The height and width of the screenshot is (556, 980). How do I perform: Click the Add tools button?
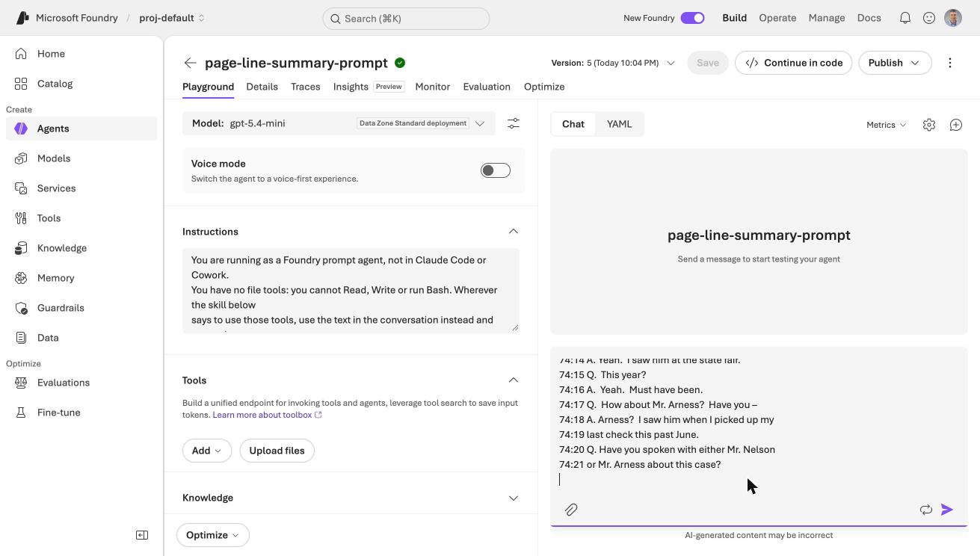tap(207, 451)
